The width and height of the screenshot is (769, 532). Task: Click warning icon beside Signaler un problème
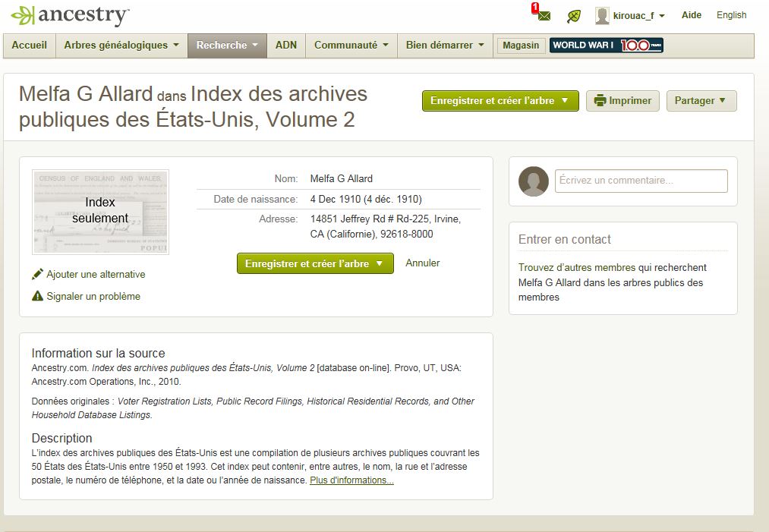[x=37, y=296]
